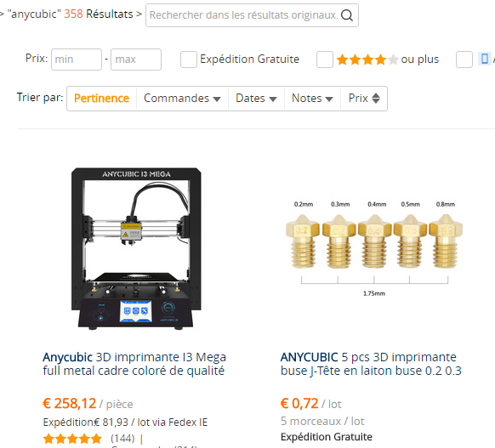The height and width of the screenshot is (448, 495).
Task: Click the maximum price field
Action: (136, 60)
